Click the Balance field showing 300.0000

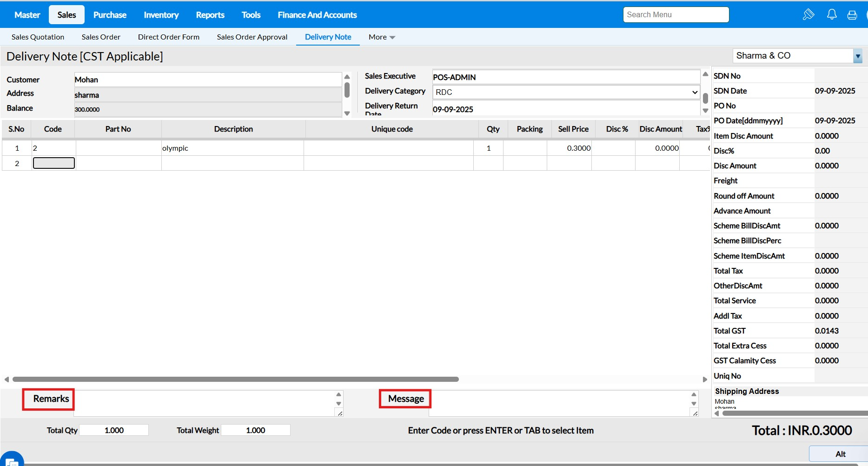[208, 109]
